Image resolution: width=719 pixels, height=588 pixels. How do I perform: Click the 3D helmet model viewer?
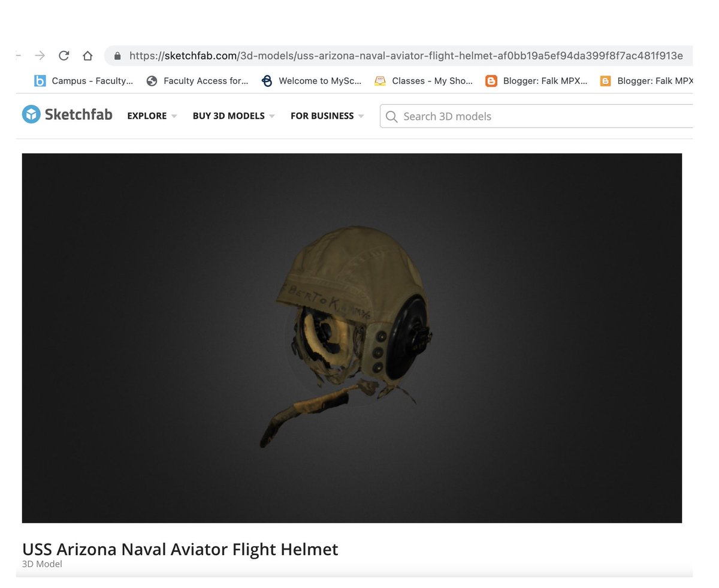click(352, 338)
